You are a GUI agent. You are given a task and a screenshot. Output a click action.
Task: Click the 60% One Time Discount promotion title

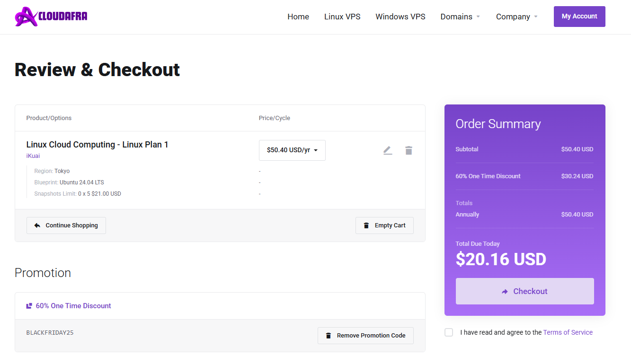pos(73,306)
